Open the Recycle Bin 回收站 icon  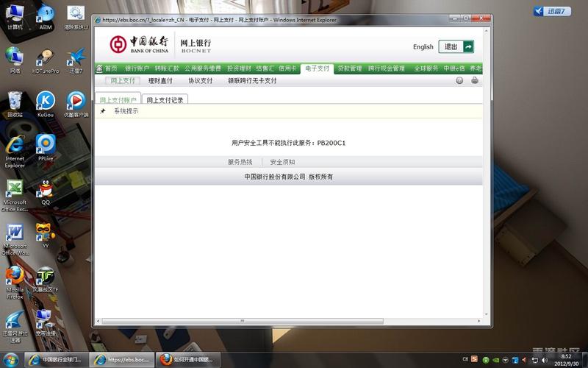point(15,105)
